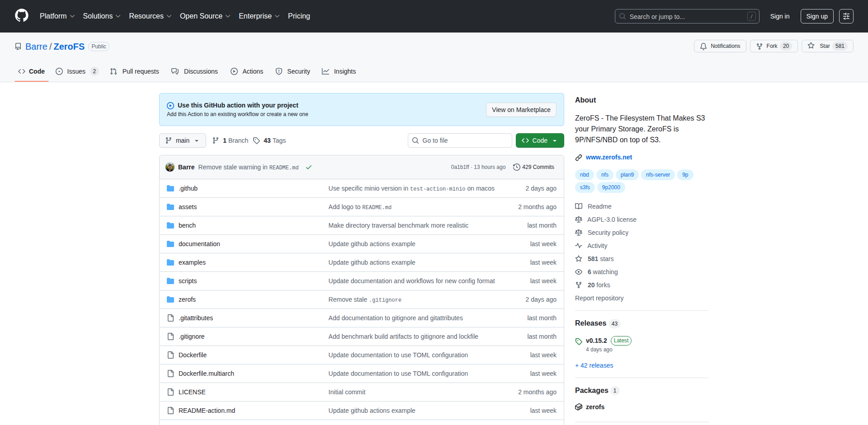868x425 pixels.
Task: Expand the Enterprise menu
Action: [259, 16]
